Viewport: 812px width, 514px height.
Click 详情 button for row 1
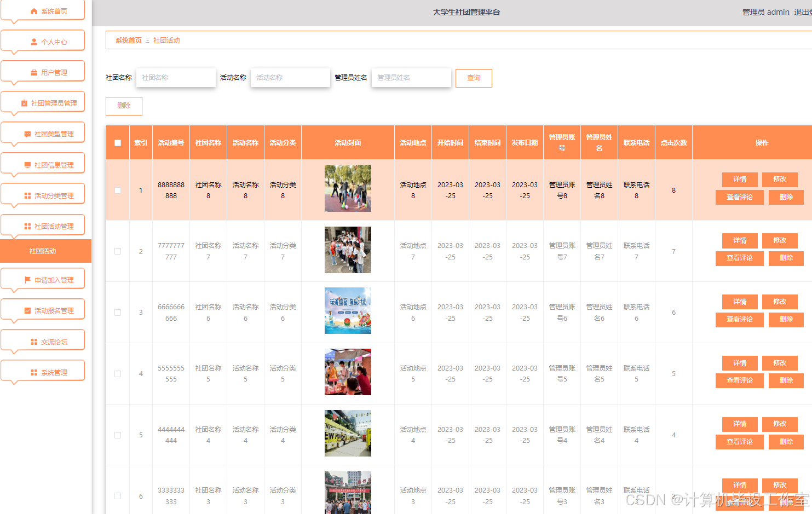coord(740,180)
